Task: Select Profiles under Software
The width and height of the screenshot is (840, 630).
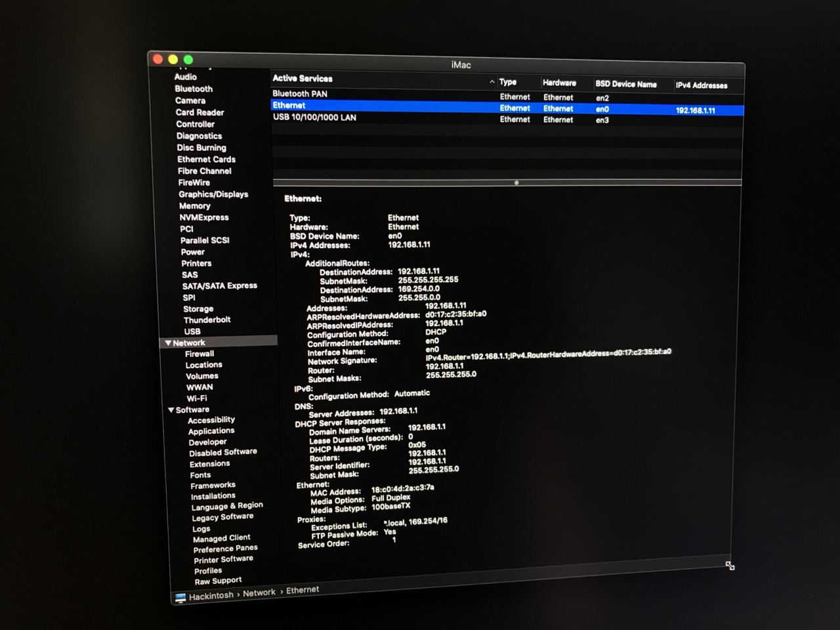Action: [x=208, y=570]
